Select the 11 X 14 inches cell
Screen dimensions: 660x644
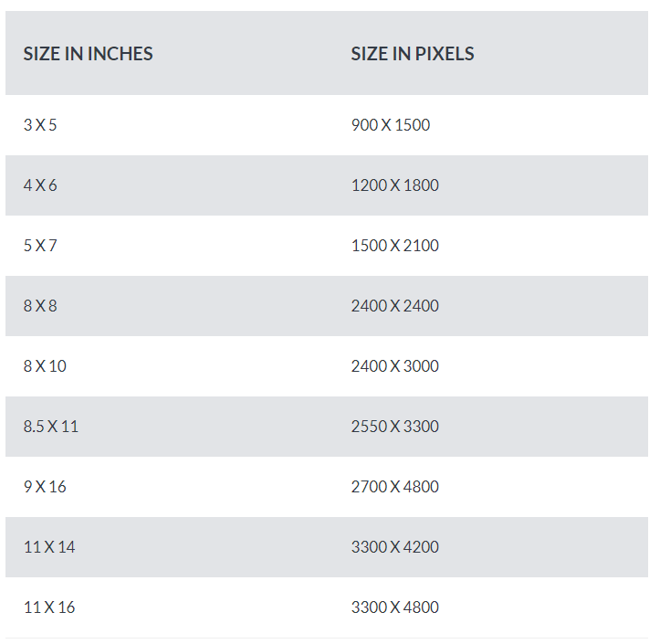49,546
